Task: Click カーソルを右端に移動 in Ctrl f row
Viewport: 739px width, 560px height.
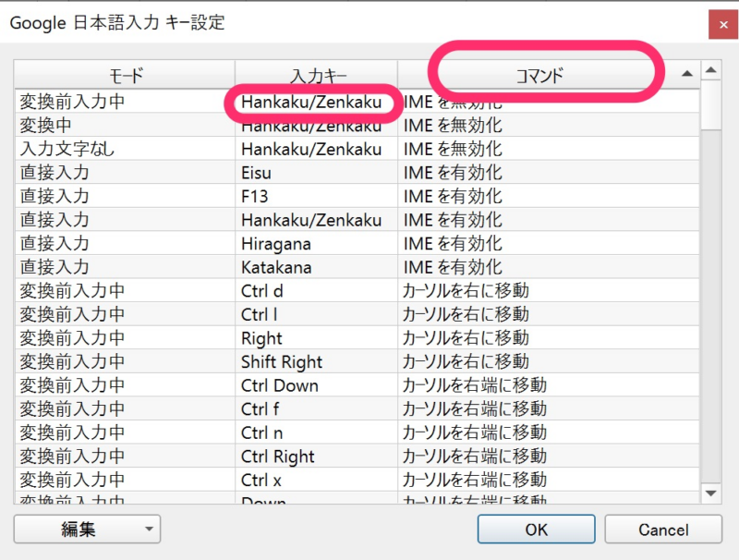Action: click(549, 408)
